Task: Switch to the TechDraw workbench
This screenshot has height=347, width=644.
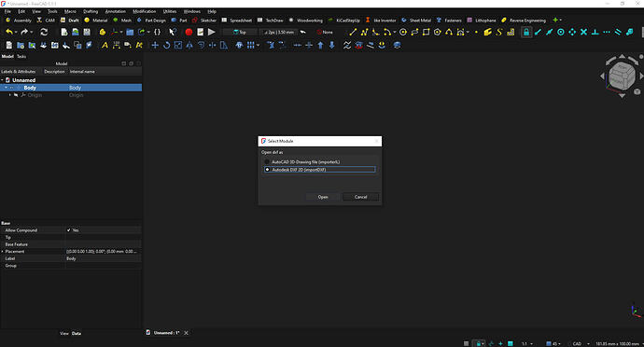Action: click(271, 21)
